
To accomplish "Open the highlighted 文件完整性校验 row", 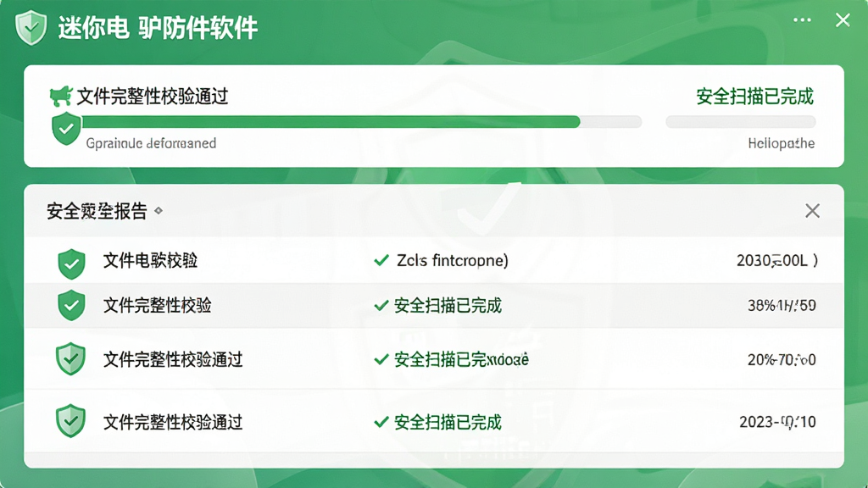I will pyautogui.click(x=434, y=305).
